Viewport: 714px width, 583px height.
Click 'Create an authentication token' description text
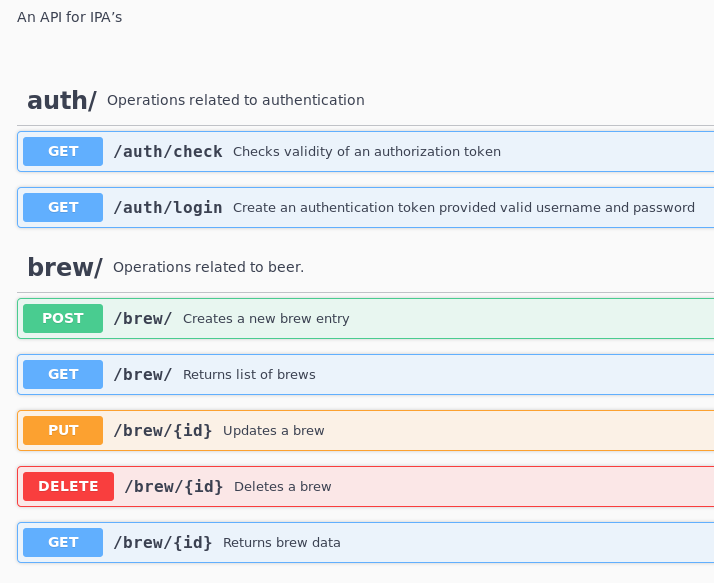coord(463,208)
